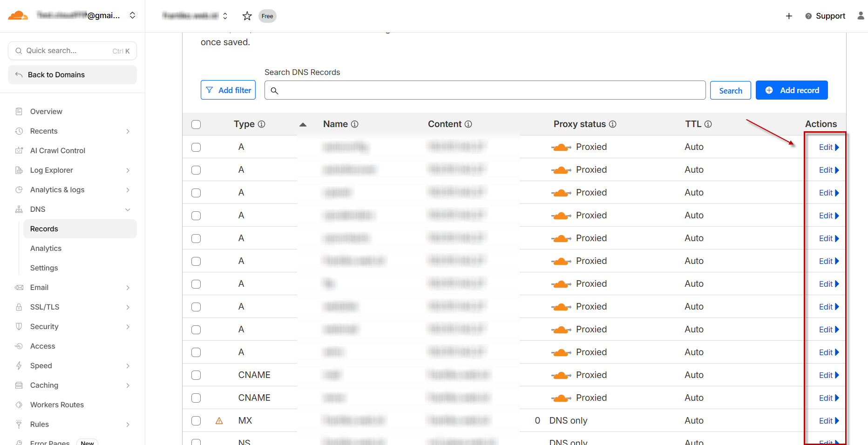Open DNS Analytics in sidebar
Image resolution: width=868 pixels, height=445 pixels.
(x=46, y=249)
